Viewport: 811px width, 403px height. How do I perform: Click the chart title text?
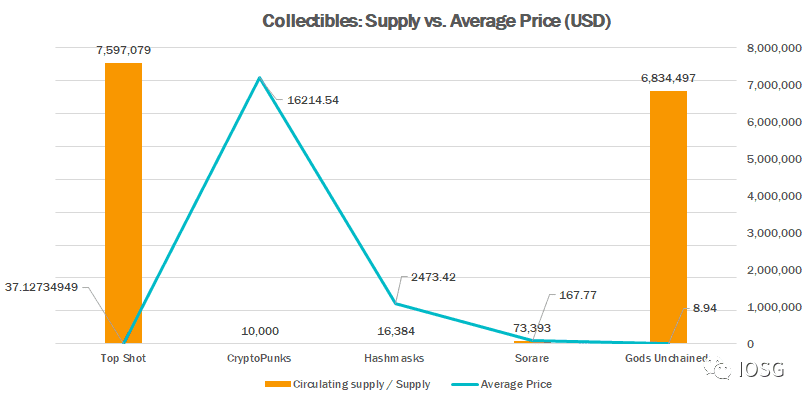point(437,21)
